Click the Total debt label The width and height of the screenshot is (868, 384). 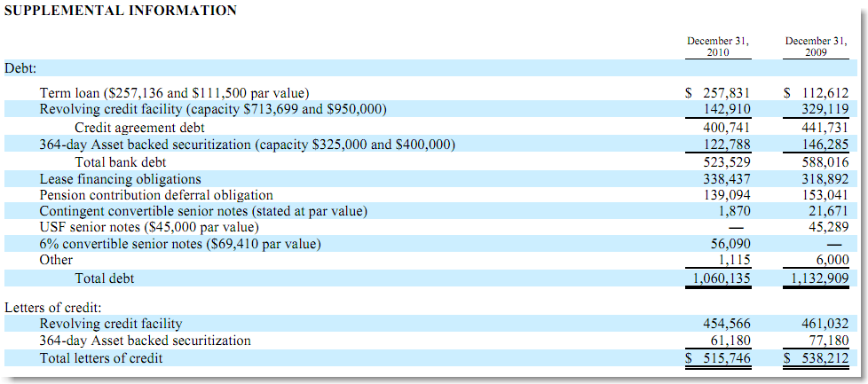coord(104,278)
